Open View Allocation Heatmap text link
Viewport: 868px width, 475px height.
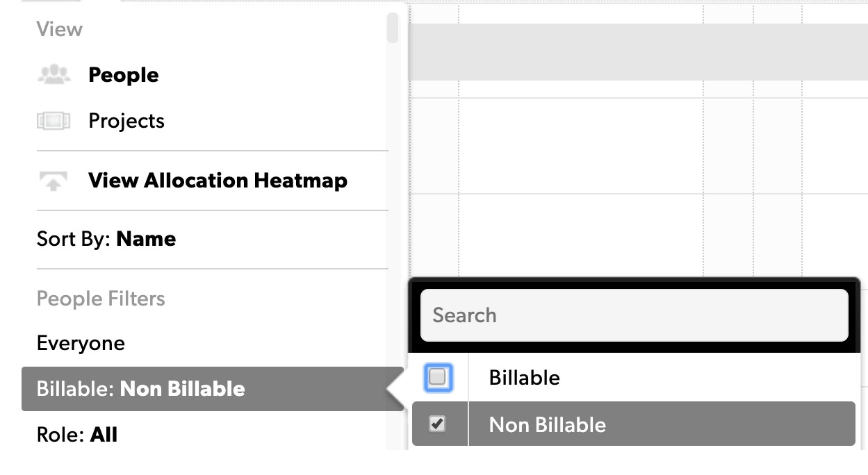pyautogui.click(x=218, y=181)
